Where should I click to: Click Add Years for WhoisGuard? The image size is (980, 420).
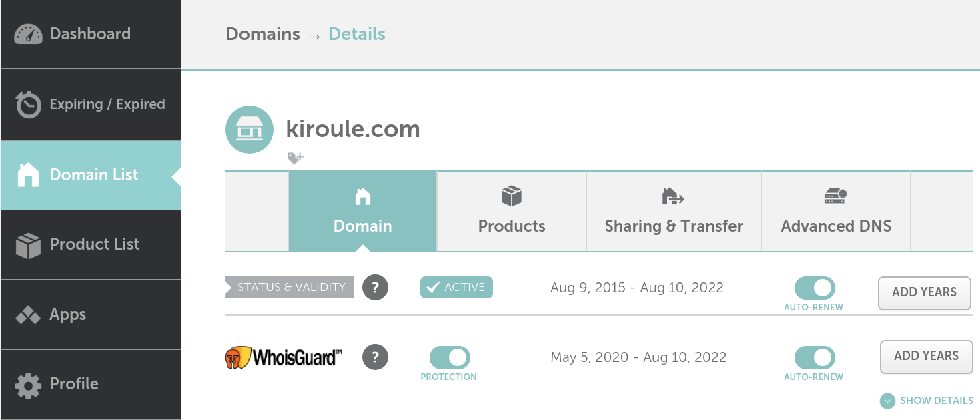[x=926, y=356]
